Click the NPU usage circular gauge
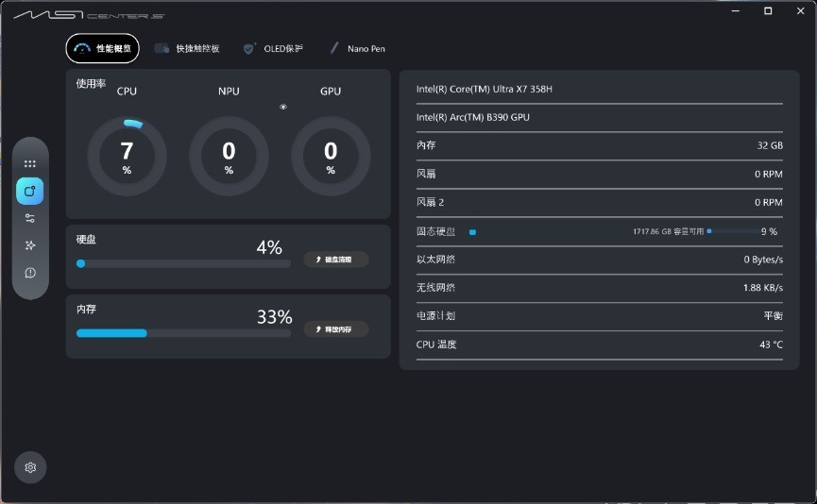817x504 pixels. click(x=229, y=156)
